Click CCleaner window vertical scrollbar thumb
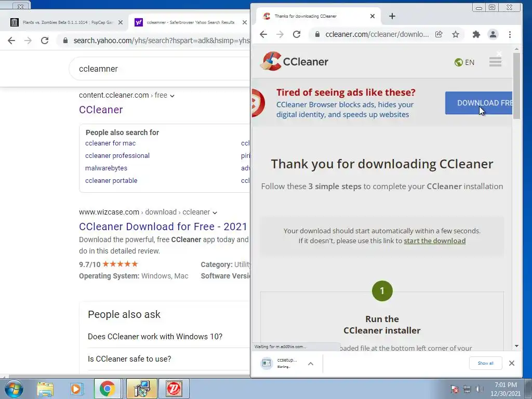The image size is (532, 399). coord(516,86)
